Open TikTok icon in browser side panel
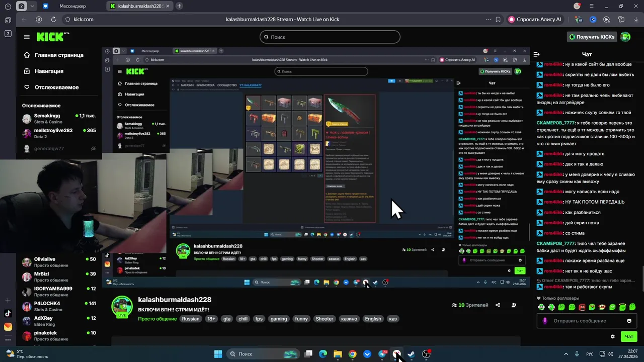 click(8, 313)
